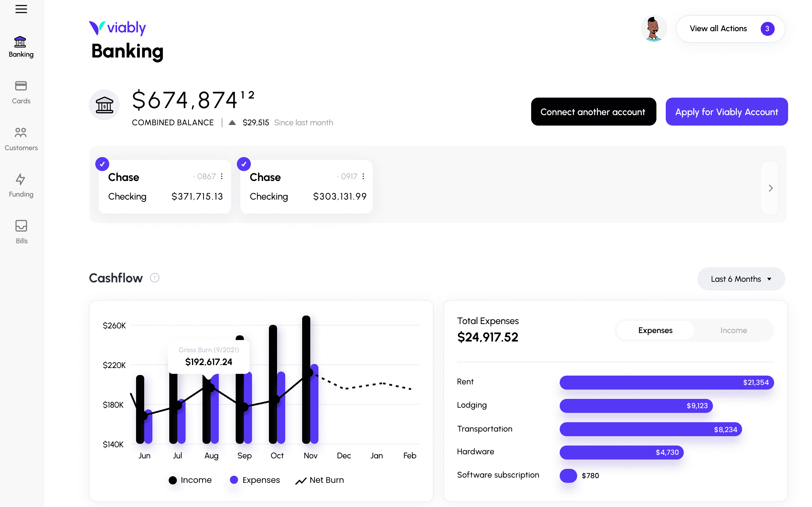
Task: Uncheck the Chase 0917 account checkmark
Action: 244,164
